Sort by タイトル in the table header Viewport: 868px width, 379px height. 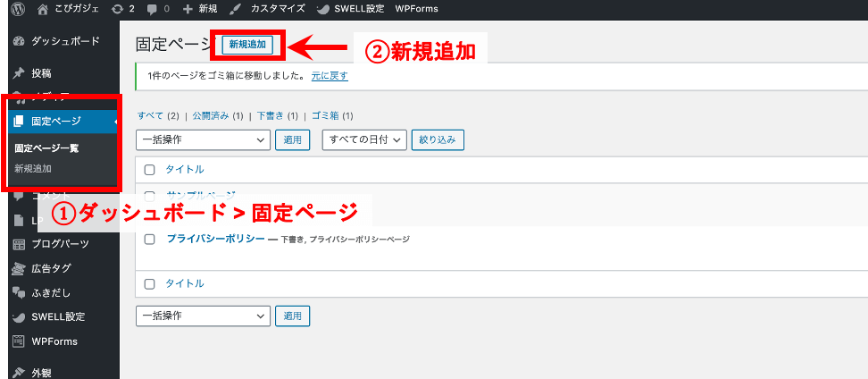pyautogui.click(x=185, y=170)
